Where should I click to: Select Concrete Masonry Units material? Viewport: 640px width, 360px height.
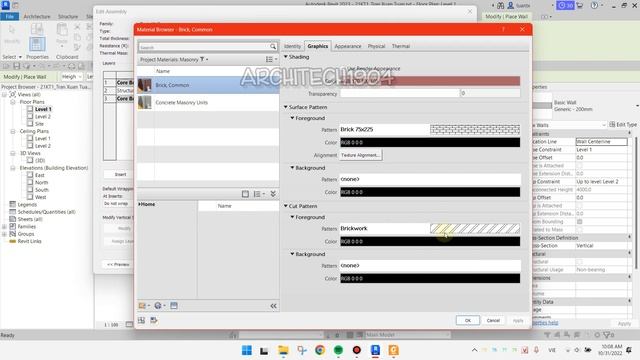click(208, 102)
